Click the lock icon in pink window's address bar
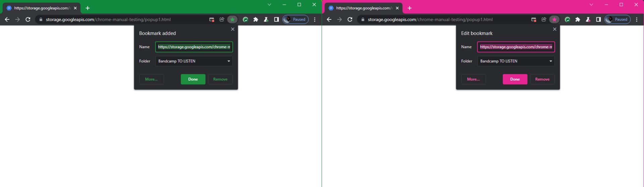The width and height of the screenshot is (644, 187). [x=363, y=19]
